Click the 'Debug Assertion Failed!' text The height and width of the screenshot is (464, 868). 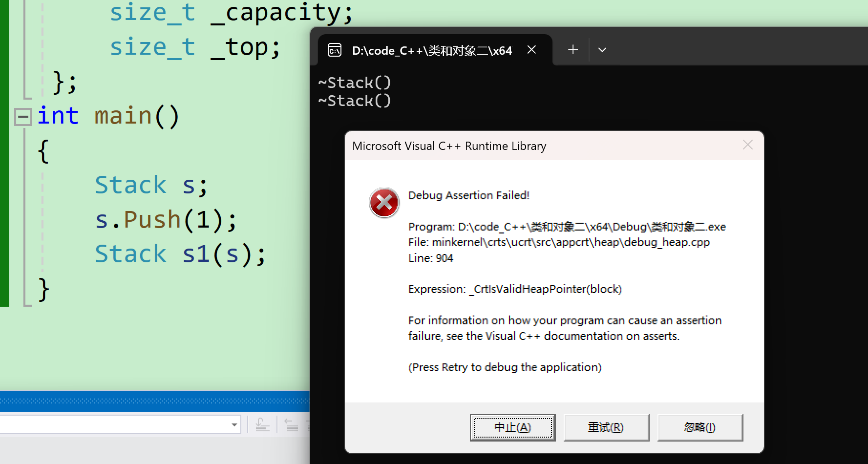469,195
